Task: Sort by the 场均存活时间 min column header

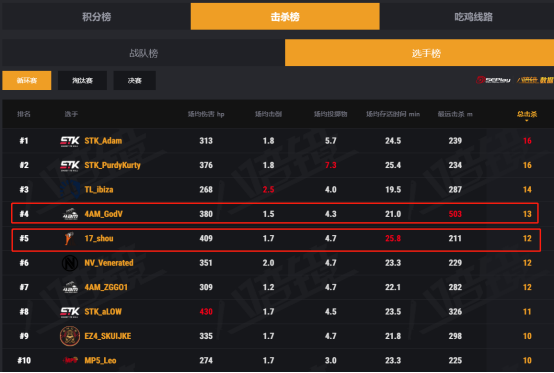Action: [x=393, y=114]
